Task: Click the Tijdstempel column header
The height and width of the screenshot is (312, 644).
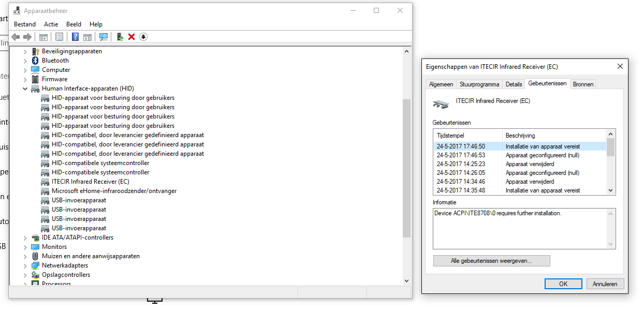Action: 468,136
